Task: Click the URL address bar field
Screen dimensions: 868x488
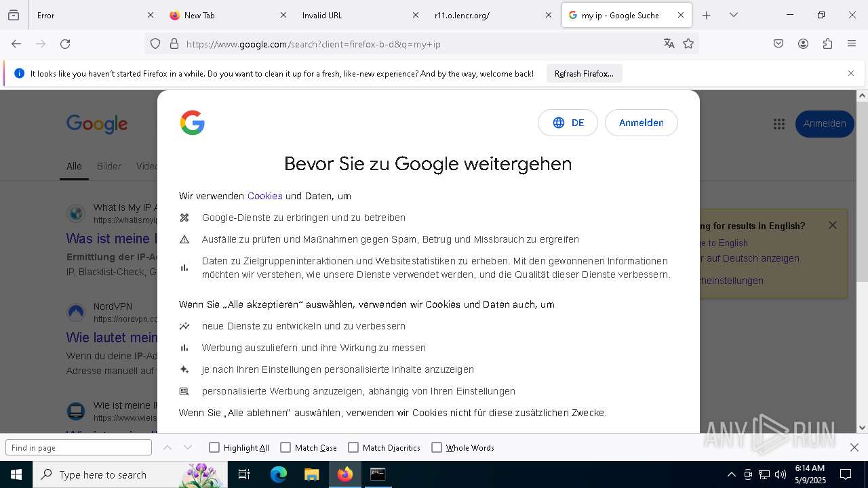Action: coord(420,44)
